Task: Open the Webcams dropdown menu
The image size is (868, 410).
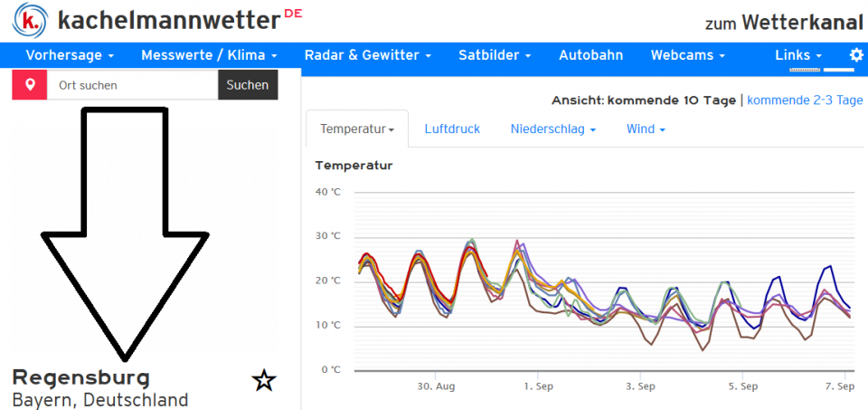Action: [x=687, y=55]
